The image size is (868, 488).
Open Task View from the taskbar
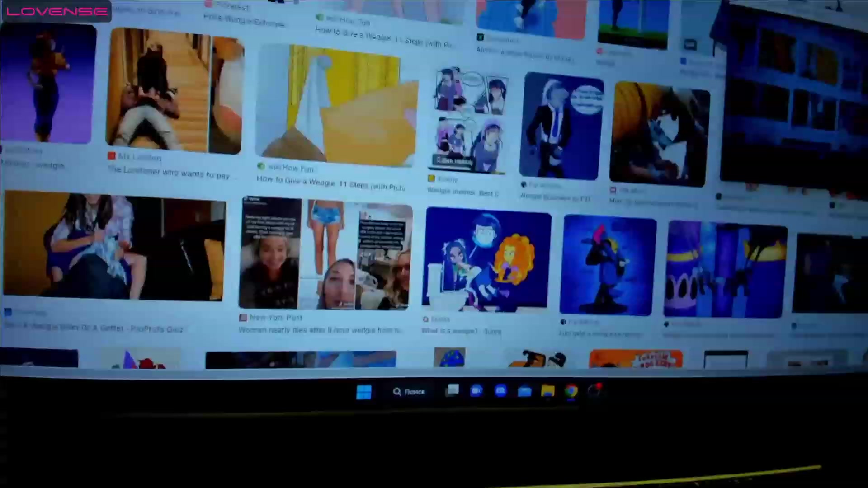pyautogui.click(x=452, y=391)
